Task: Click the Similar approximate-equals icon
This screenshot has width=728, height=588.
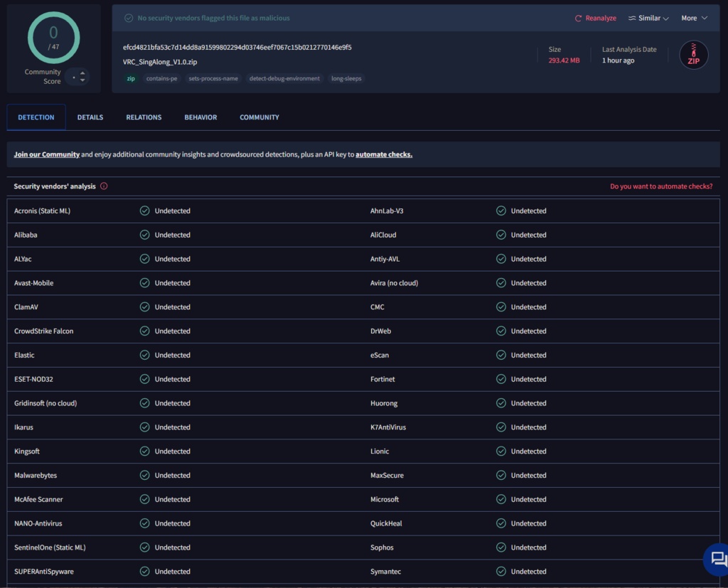Action: point(632,18)
